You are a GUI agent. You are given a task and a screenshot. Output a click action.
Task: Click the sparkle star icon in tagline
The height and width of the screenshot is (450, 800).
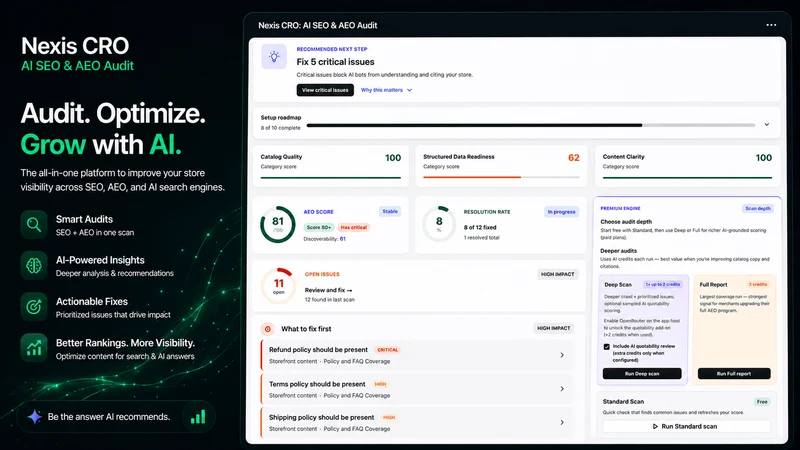pyautogui.click(x=34, y=417)
